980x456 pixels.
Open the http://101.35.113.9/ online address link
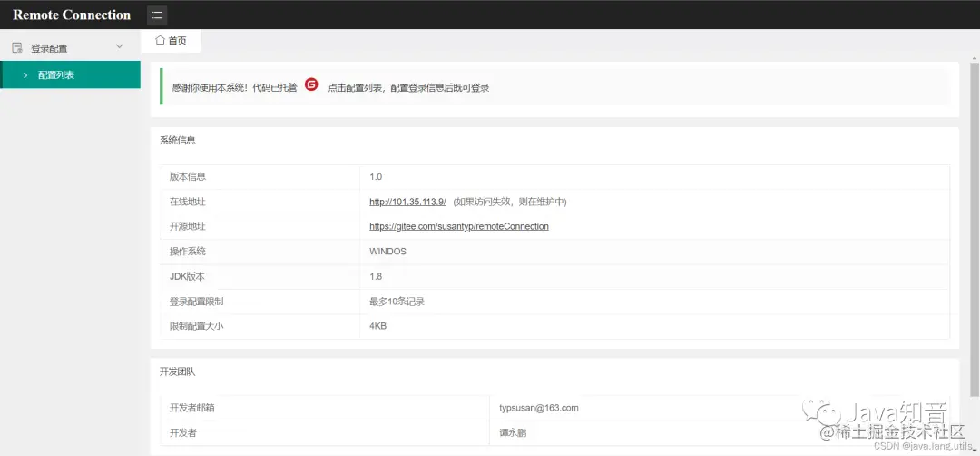coord(407,202)
